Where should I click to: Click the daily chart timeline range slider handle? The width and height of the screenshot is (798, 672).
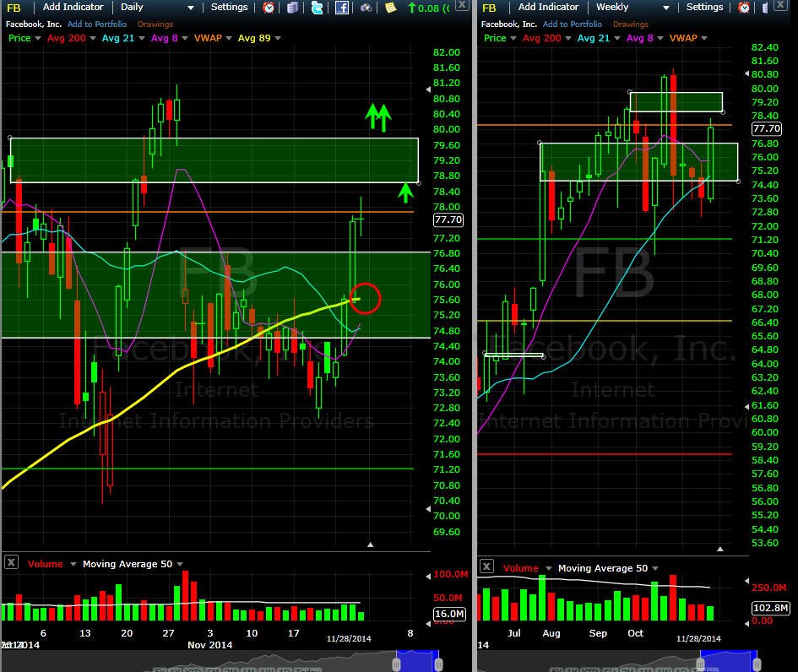point(396,664)
